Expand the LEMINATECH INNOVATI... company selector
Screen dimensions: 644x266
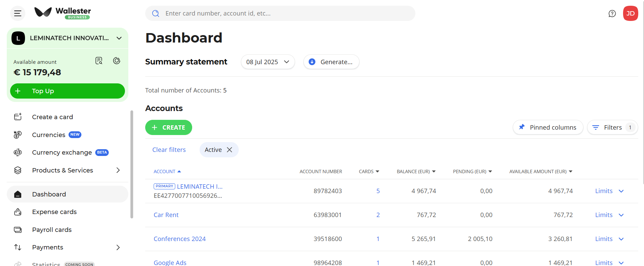(119, 38)
